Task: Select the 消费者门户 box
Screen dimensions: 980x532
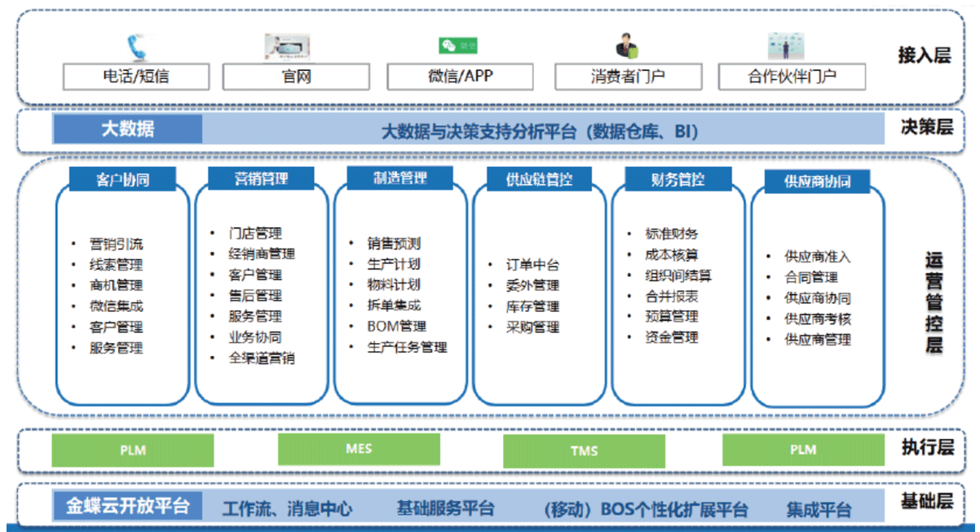Action: [628, 77]
